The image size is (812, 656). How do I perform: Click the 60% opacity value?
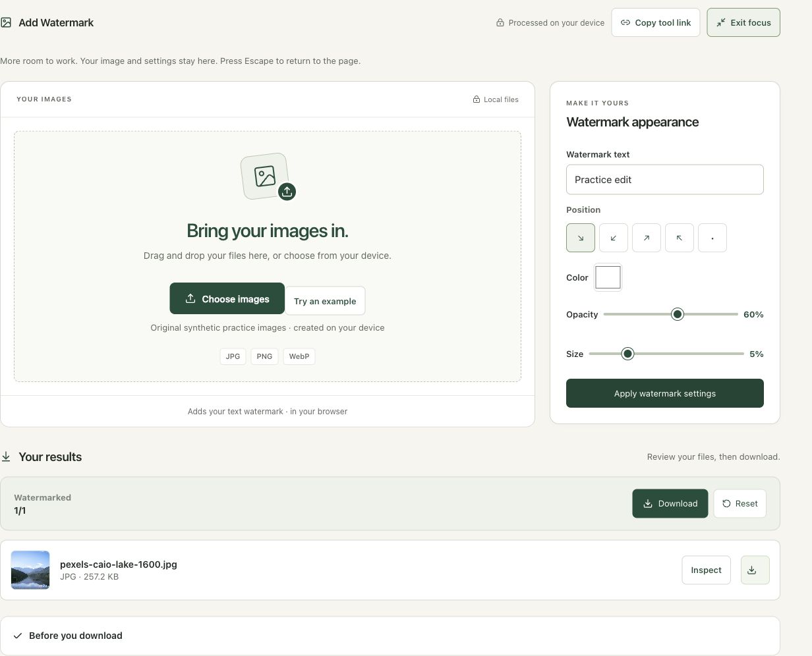click(x=753, y=314)
